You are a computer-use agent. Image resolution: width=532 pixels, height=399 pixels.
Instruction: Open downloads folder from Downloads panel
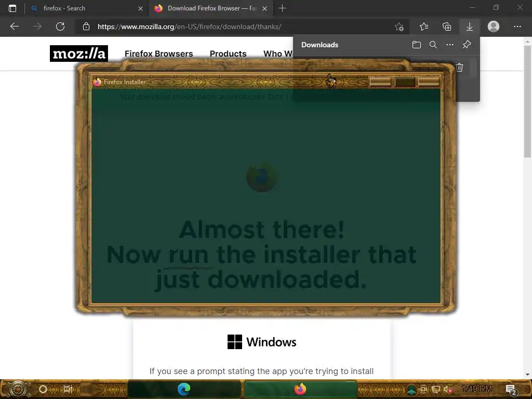[x=417, y=45]
